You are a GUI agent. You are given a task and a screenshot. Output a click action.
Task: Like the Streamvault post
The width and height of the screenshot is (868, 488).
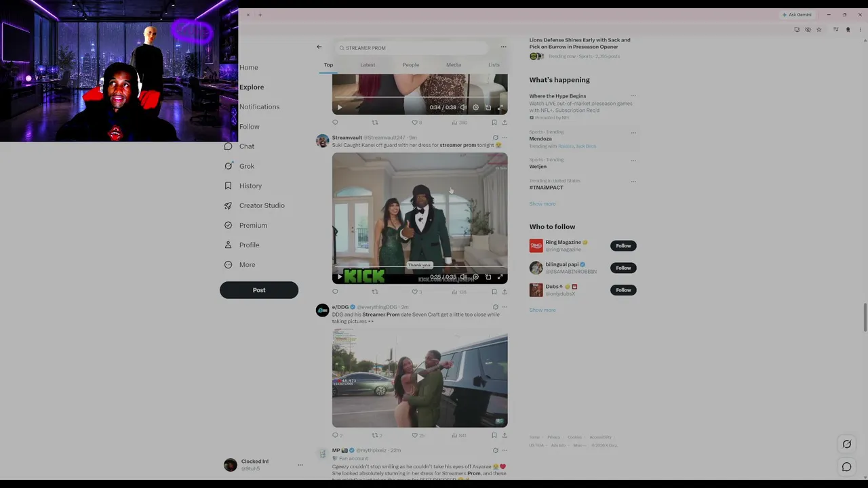[415, 292]
